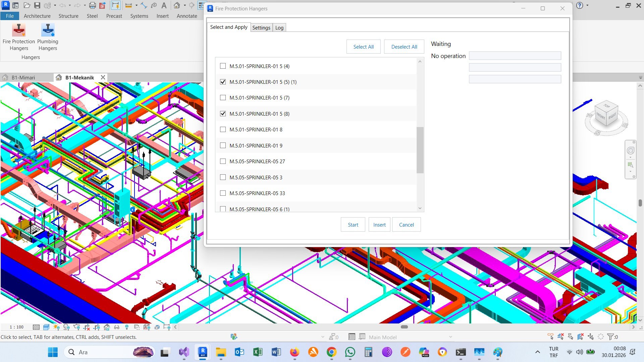Click the sprinkler list vertical scrollbar thumb

click(420, 150)
